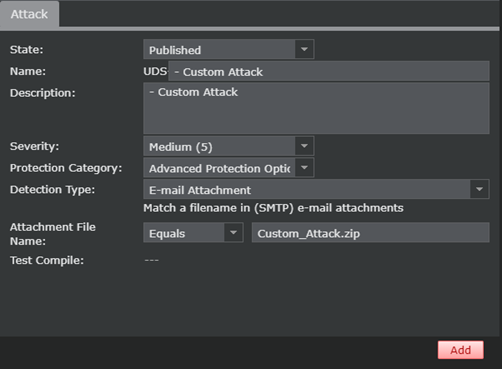Screen dimensions: 502x369
Task: Click the 'Severity:' label
Action: tap(34, 146)
